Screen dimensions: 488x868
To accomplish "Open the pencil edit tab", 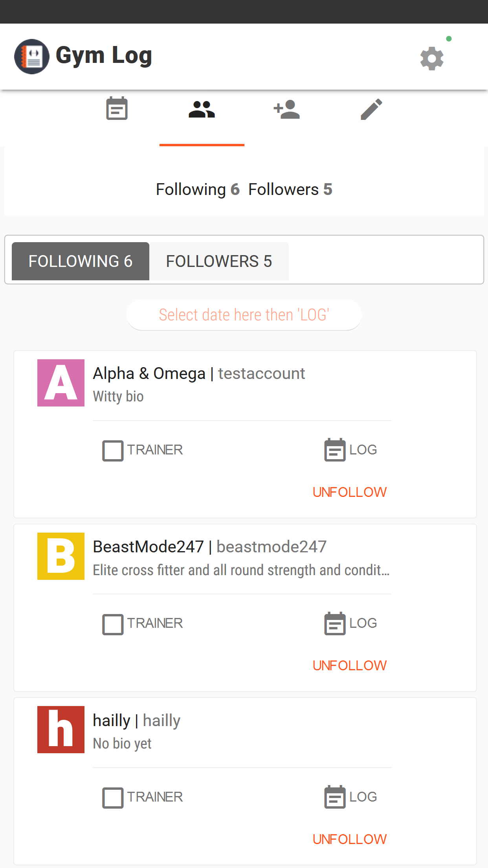I will (x=371, y=109).
